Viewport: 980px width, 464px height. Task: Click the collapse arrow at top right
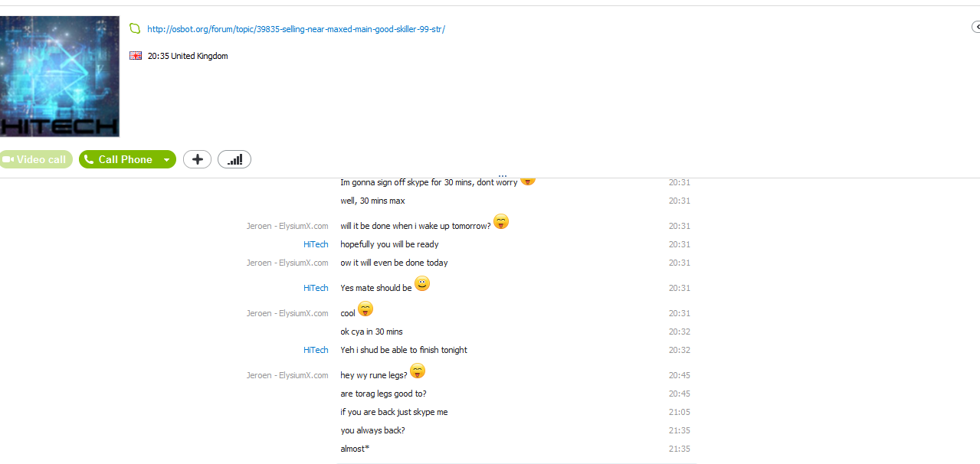pos(976,27)
